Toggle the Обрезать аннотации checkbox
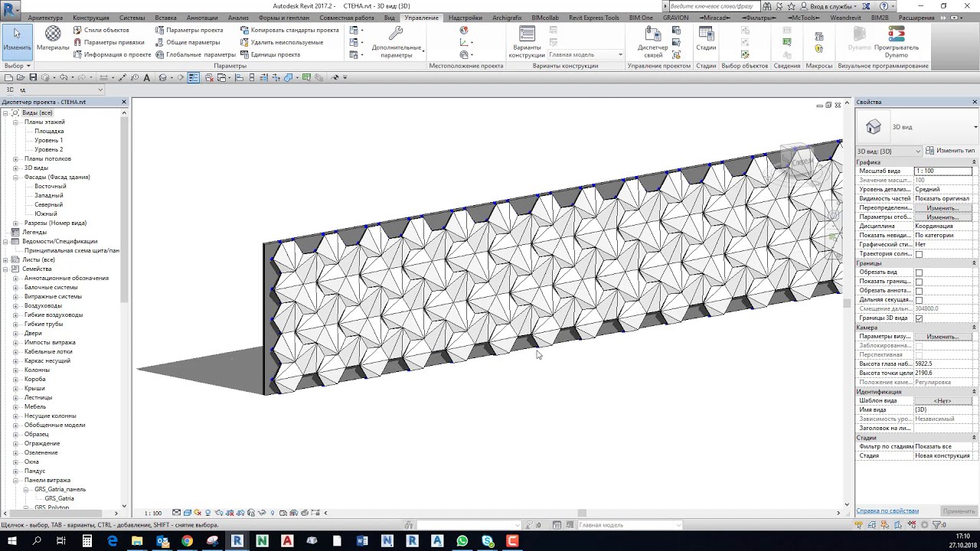This screenshot has width=980, height=551. coord(919,291)
